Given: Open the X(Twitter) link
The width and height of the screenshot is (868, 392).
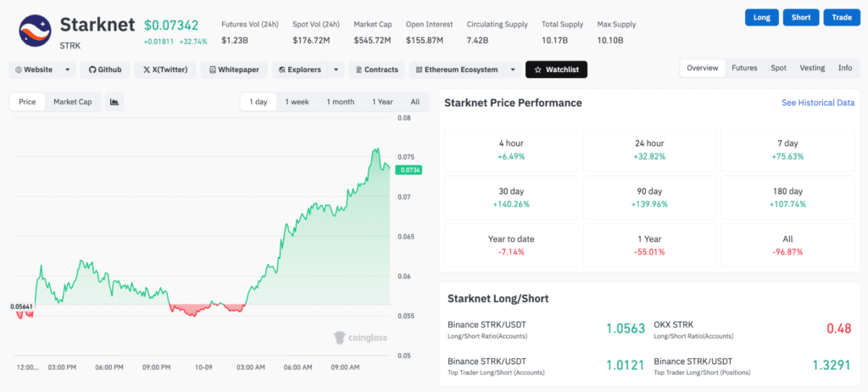Looking at the screenshot, I should tap(165, 70).
